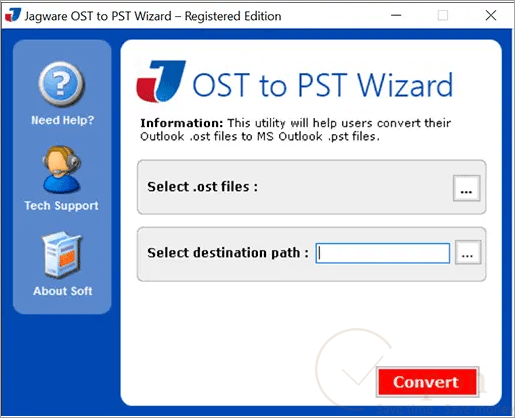515x418 pixels.
Task: Browse for .ost files with the ellipsis button
Action: (x=467, y=188)
